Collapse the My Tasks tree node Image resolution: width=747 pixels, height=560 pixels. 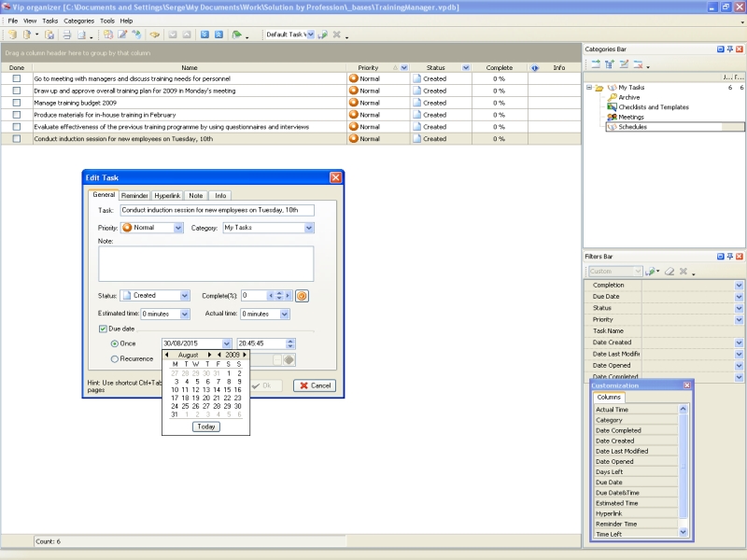pos(589,87)
